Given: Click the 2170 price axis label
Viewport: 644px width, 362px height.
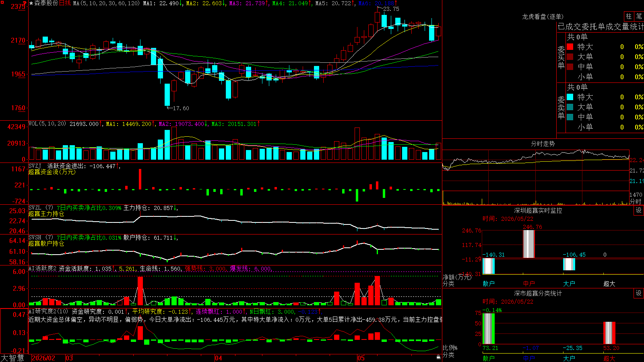Looking at the screenshot, I should tap(18, 40).
